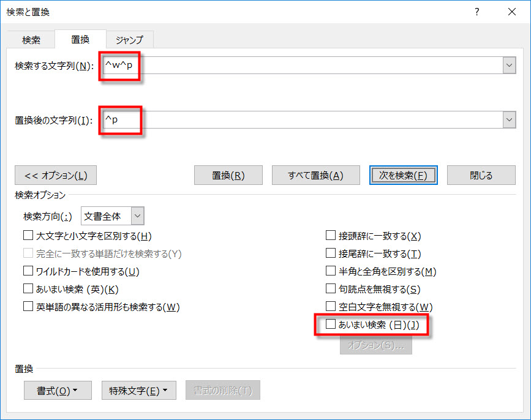531x420 pixels.
Task: Check the あいまい検索 (日) checkbox
Action: click(331, 324)
